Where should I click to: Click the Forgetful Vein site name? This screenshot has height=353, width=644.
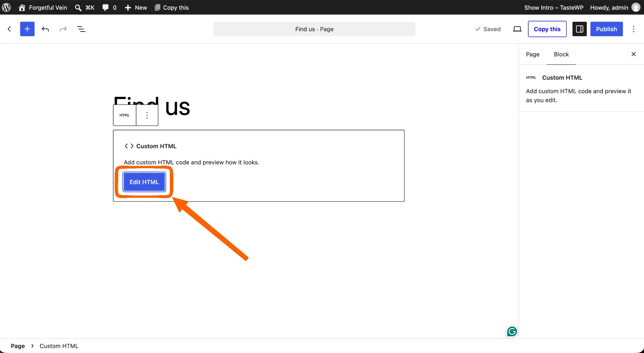click(48, 8)
